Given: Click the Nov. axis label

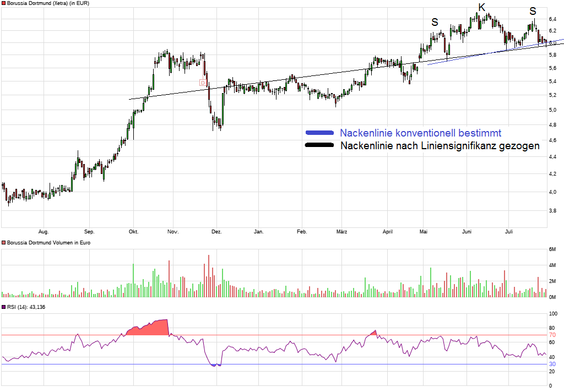Looking at the screenshot, I should point(173,232).
